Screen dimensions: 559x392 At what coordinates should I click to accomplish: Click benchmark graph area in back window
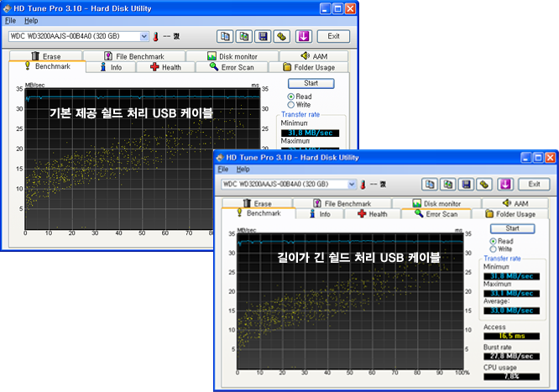coord(143,159)
